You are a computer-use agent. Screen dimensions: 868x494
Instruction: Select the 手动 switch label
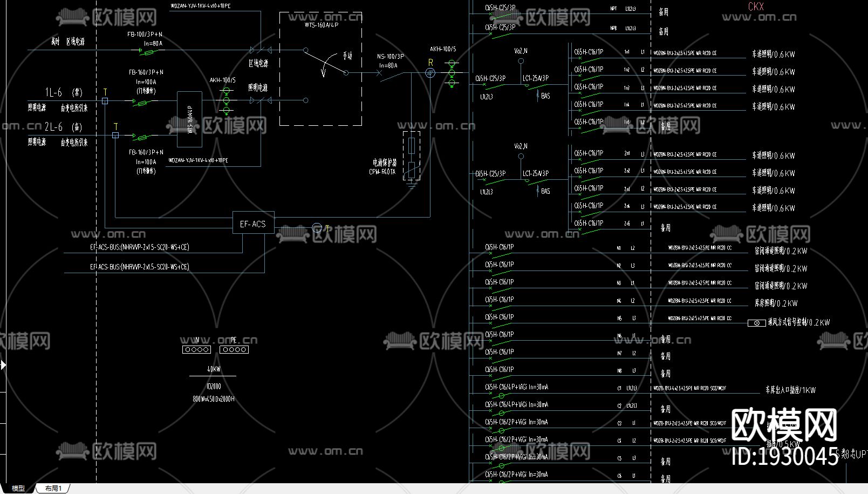coord(347,56)
